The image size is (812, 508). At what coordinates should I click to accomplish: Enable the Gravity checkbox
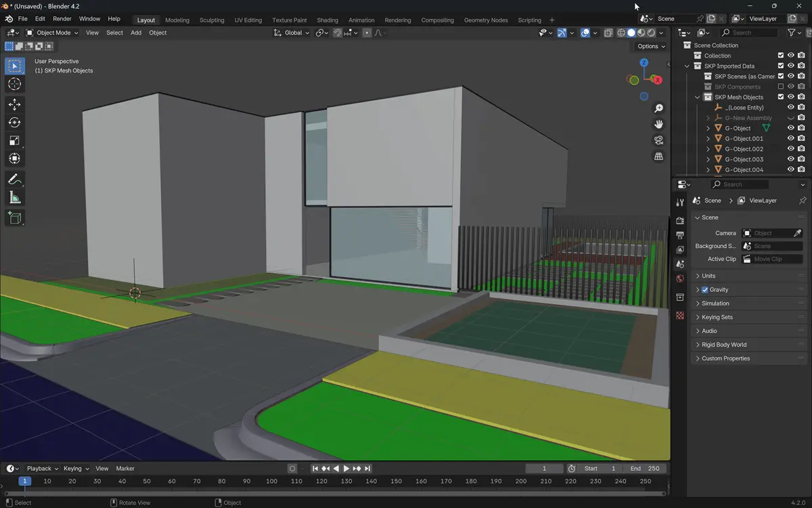click(x=705, y=290)
